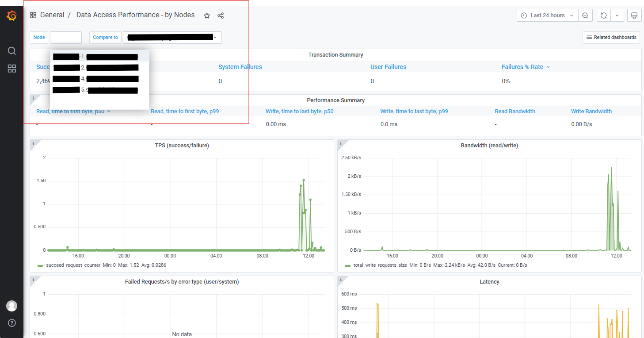Viewport: 644px width, 338px height.
Task: Open the Share dashboard icon
Action: (x=220, y=15)
